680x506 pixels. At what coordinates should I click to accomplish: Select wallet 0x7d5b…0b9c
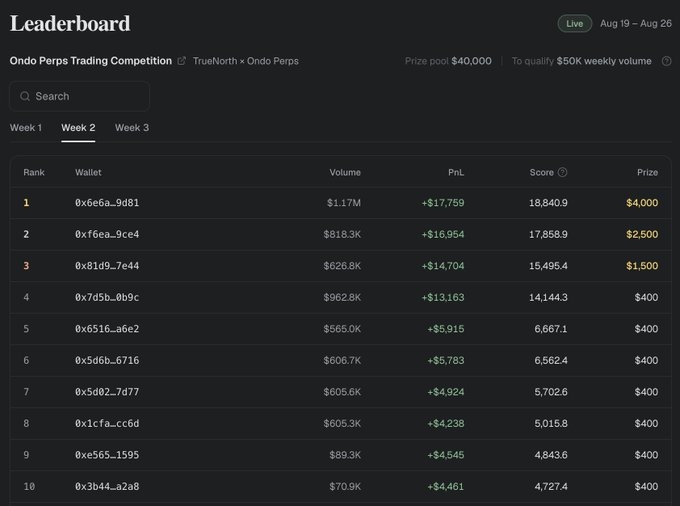point(107,297)
